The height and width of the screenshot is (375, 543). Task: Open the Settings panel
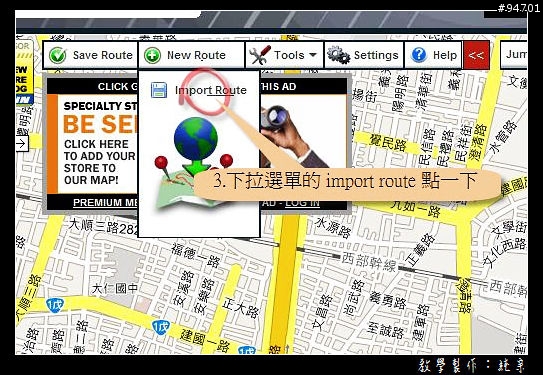tap(364, 55)
